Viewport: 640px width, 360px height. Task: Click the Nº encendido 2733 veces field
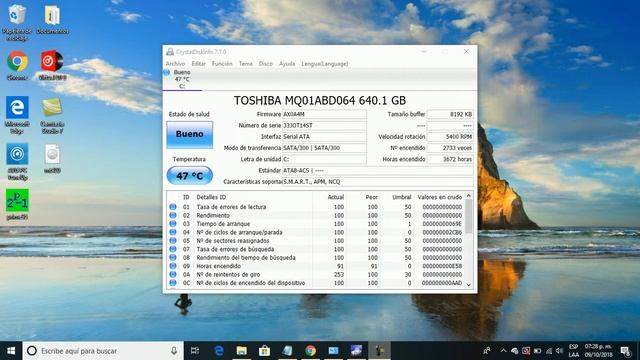(x=450, y=148)
